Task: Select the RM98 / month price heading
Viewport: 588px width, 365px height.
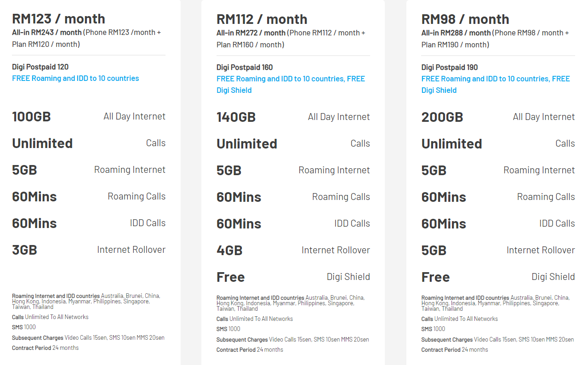Action: coord(465,19)
